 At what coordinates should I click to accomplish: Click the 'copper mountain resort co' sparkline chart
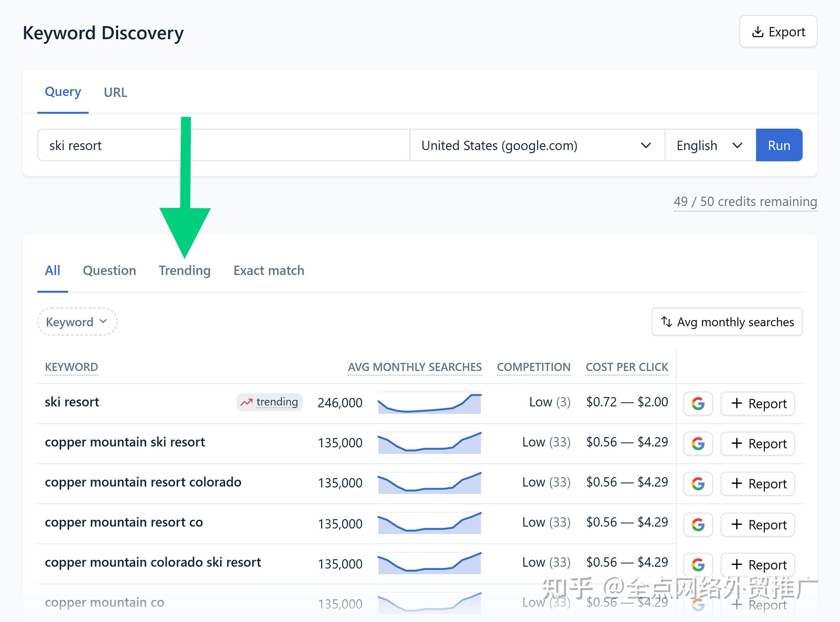coord(429,523)
